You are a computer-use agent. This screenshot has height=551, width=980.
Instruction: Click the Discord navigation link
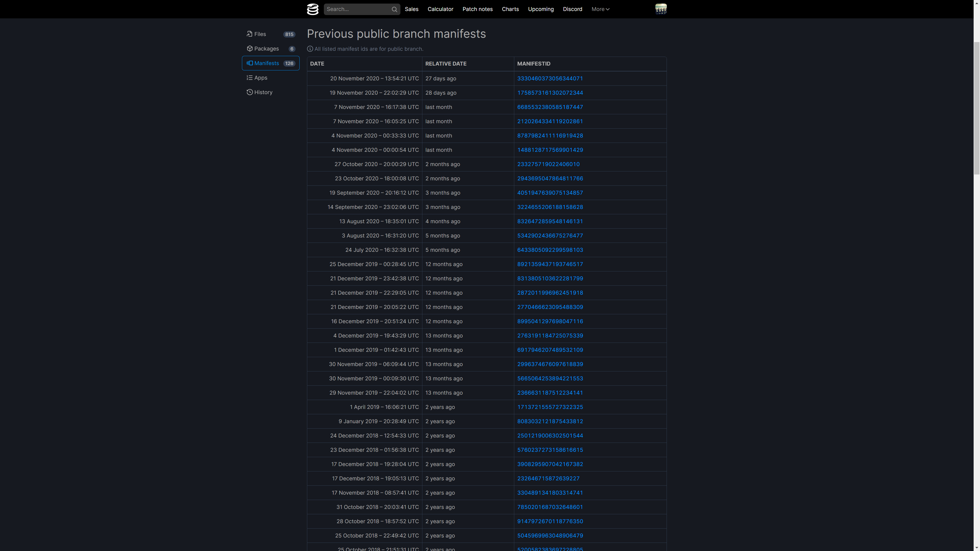(x=572, y=9)
